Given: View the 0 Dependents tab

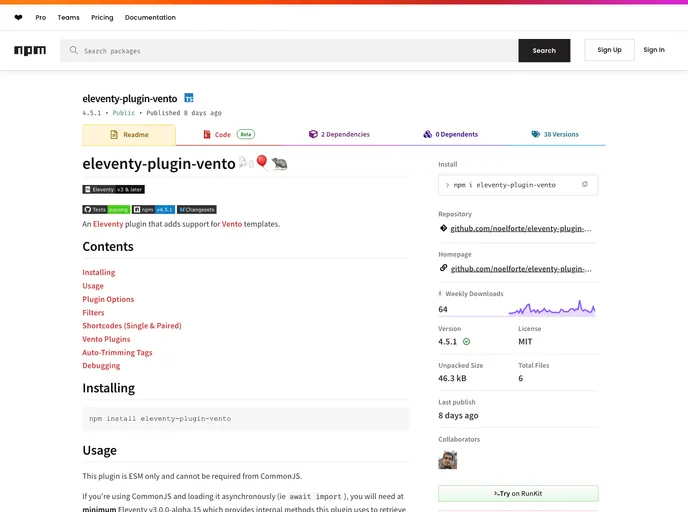Looking at the screenshot, I should click(x=451, y=134).
